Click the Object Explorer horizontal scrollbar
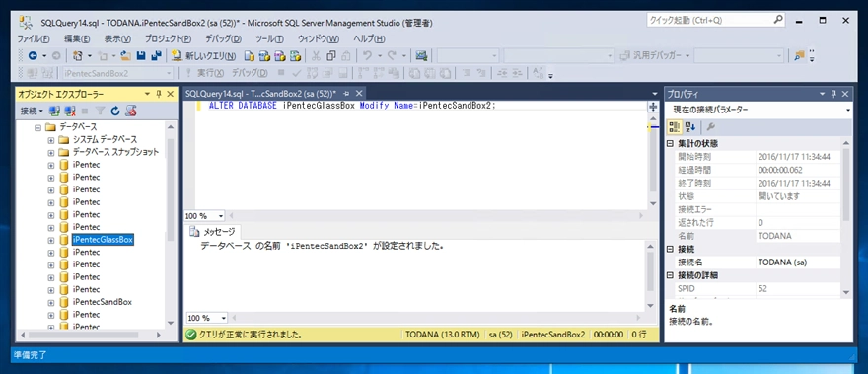This screenshot has height=374, width=868. (x=90, y=336)
